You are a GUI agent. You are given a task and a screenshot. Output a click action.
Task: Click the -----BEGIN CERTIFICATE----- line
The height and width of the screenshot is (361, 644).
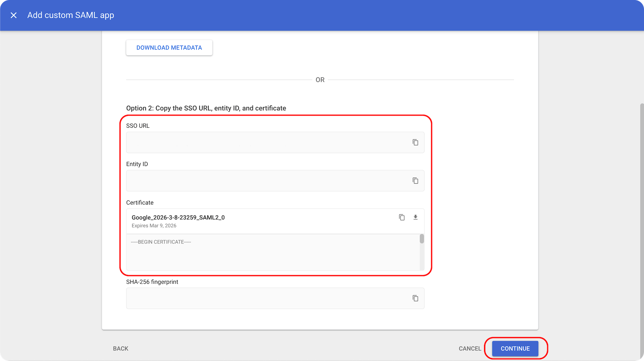tap(161, 242)
